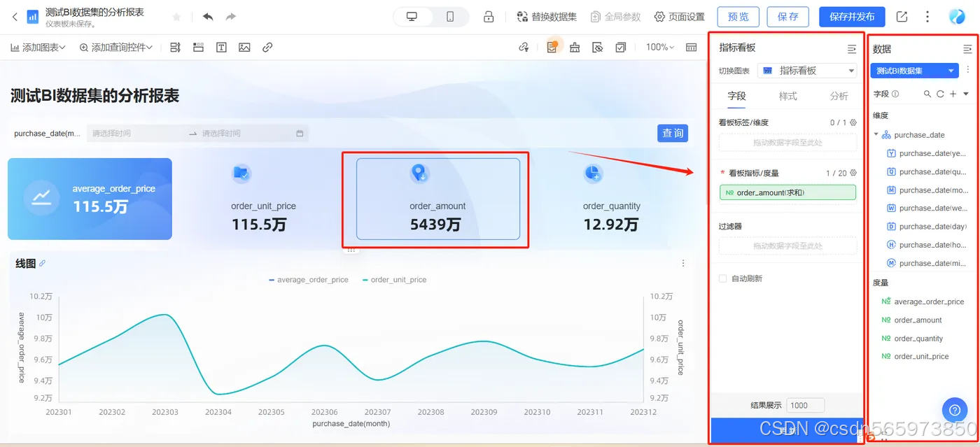Open the 添加查询控件 dropdown
Viewport: 980px width, 447px height.
coord(115,48)
